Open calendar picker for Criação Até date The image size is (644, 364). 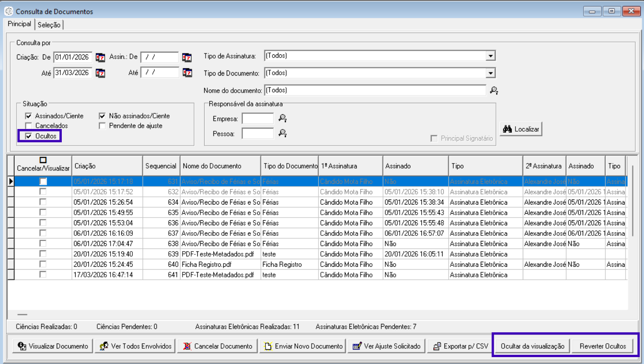[x=100, y=73]
